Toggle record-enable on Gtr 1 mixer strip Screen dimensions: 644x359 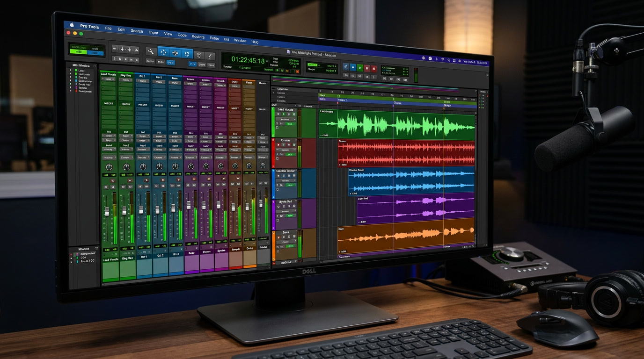(146, 180)
